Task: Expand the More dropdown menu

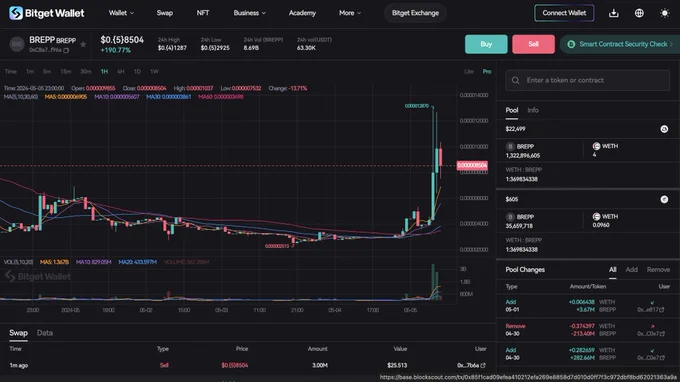Action: 350,13
